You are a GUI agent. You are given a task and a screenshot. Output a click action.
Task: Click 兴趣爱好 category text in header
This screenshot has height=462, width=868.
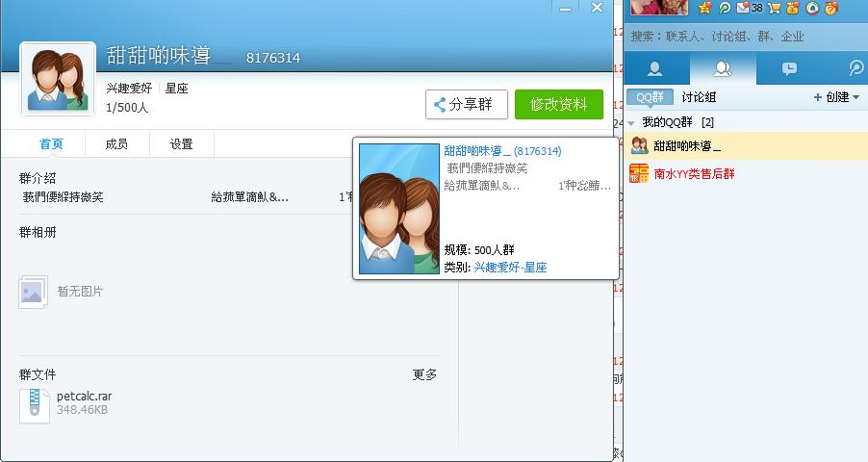click(x=129, y=89)
